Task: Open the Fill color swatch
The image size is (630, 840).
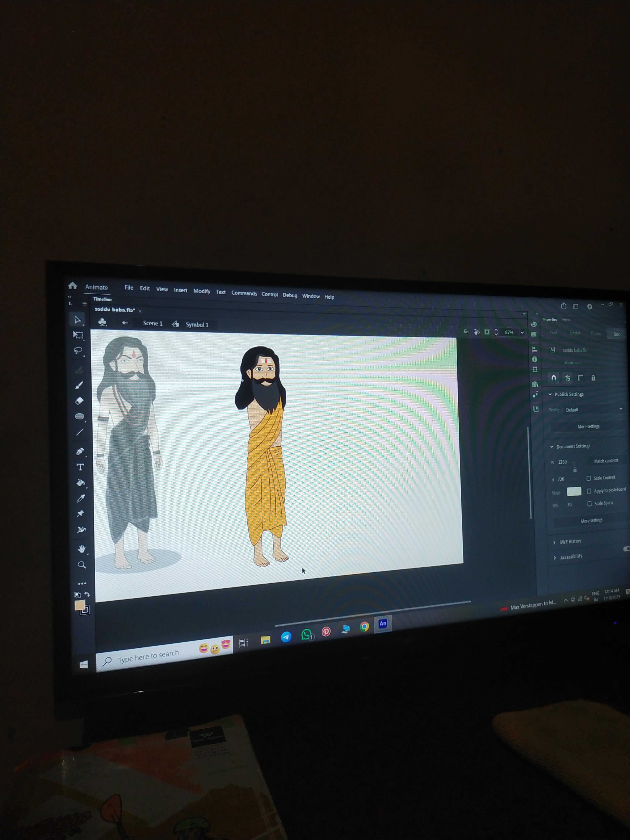Action: 79,605
